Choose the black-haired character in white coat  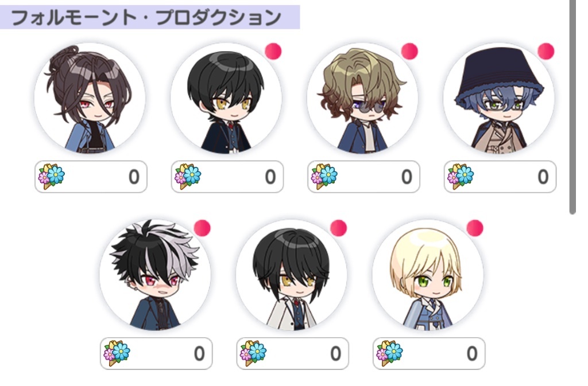[x=292, y=275]
